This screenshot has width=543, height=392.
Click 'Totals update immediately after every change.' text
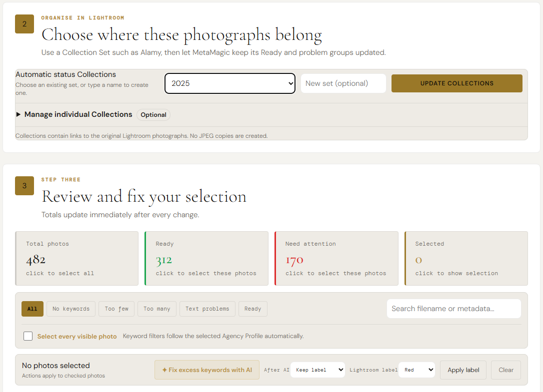click(120, 215)
